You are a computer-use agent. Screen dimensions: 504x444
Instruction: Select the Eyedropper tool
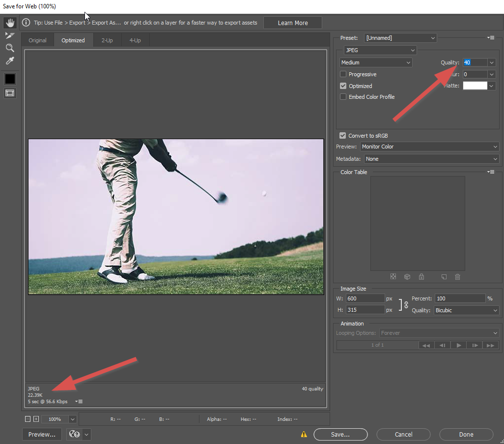[10, 60]
